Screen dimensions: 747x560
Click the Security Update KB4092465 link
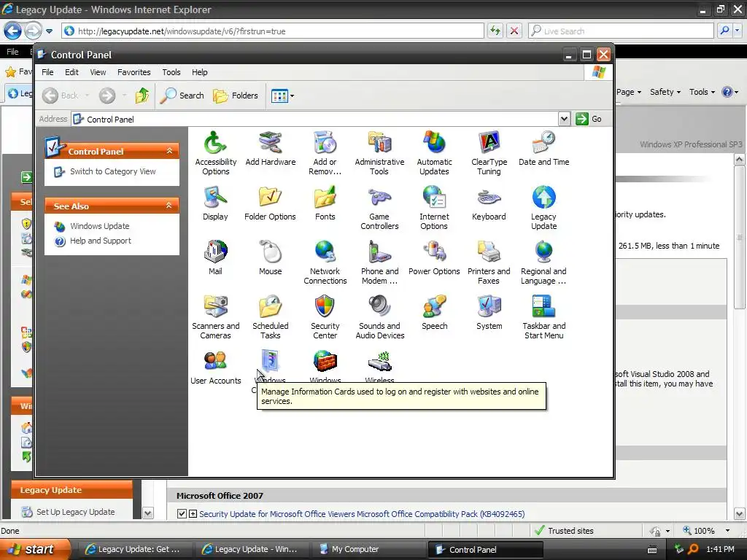point(362,514)
